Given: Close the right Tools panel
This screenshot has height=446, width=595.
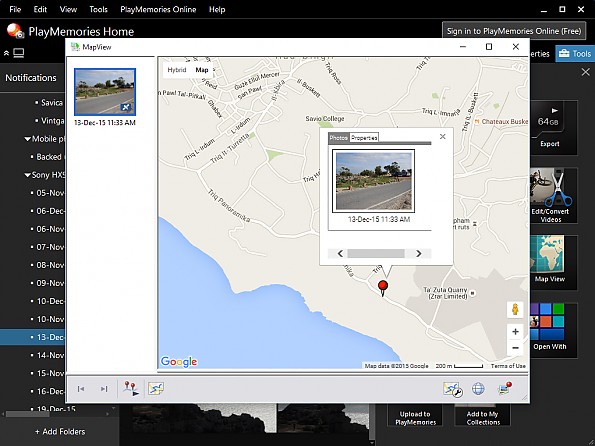Looking at the screenshot, I should (586, 72).
